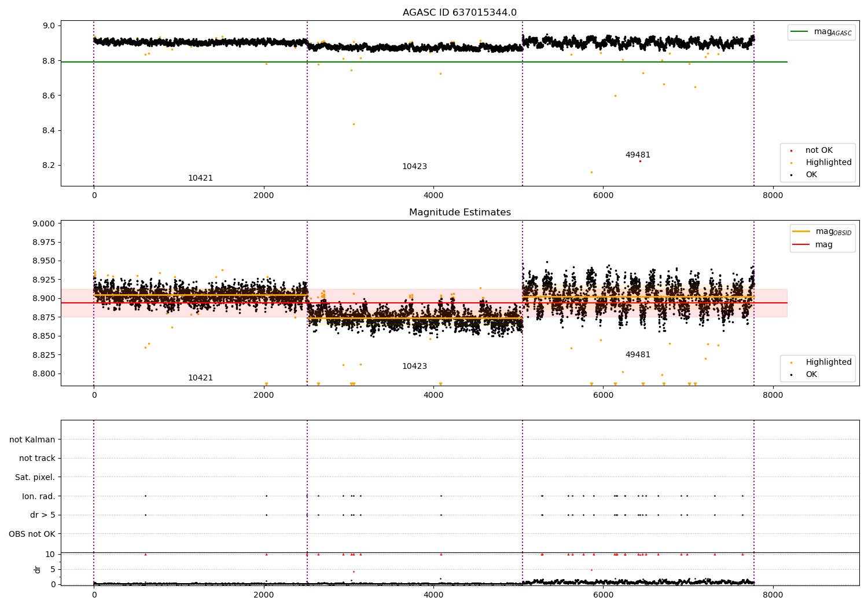Click the red not-OK data point beneath top 49481 label
The height and width of the screenshot is (608, 868).
click(x=640, y=162)
